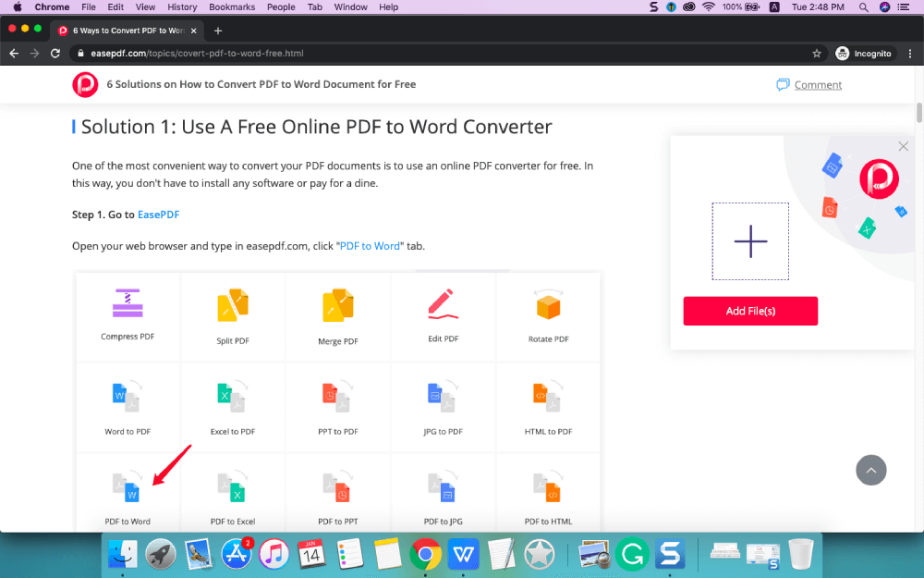Click the plus upload drop box
924x578 pixels.
pyautogui.click(x=750, y=241)
